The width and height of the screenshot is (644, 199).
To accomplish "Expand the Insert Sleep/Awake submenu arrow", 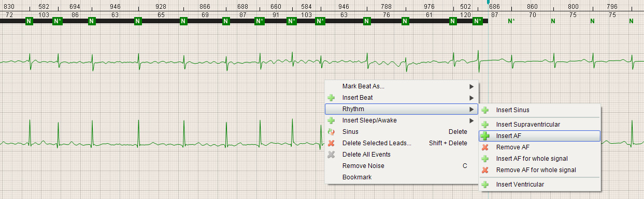I will (x=471, y=120).
